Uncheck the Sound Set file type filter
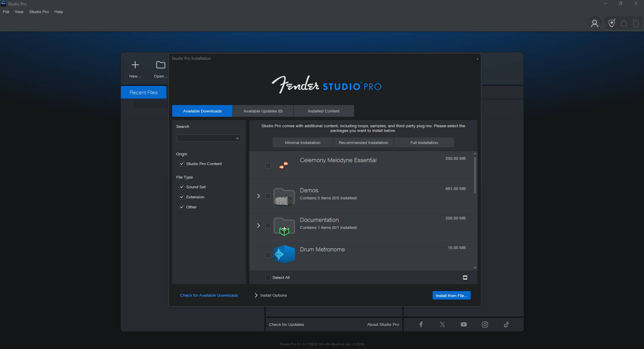Viewport: 644px width, 349px height. (x=182, y=187)
